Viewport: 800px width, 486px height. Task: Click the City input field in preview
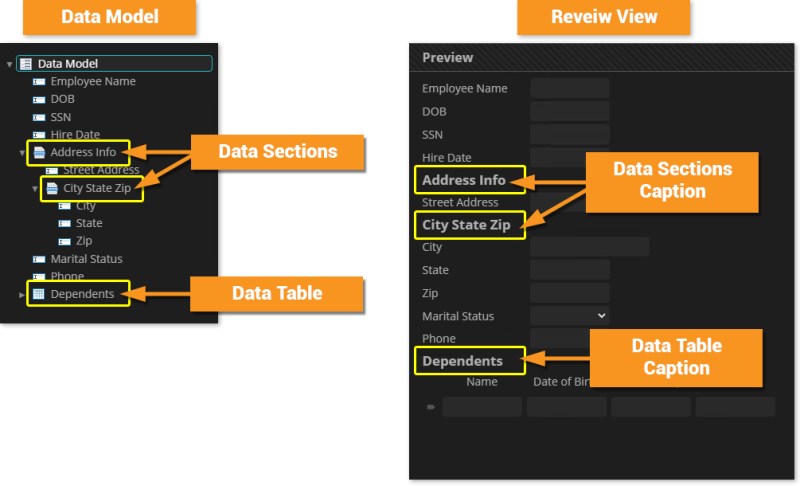(589, 247)
